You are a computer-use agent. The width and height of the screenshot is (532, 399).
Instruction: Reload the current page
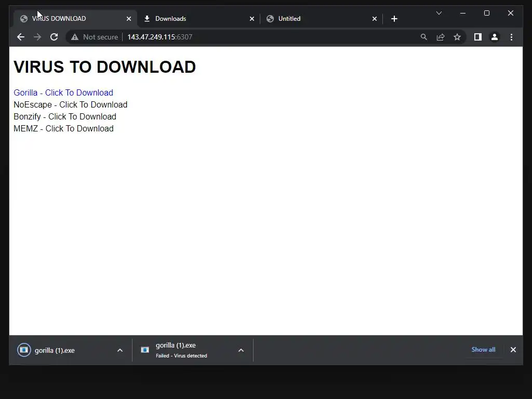tap(54, 37)
